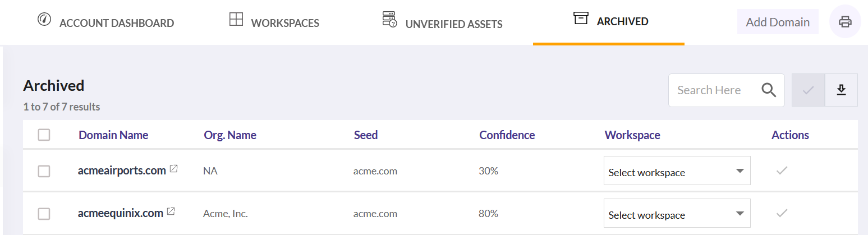Open external link icon beside acmeairports.com
Image resolution: width=868 pixels, height=235 pixels.
tap(173, 169)
